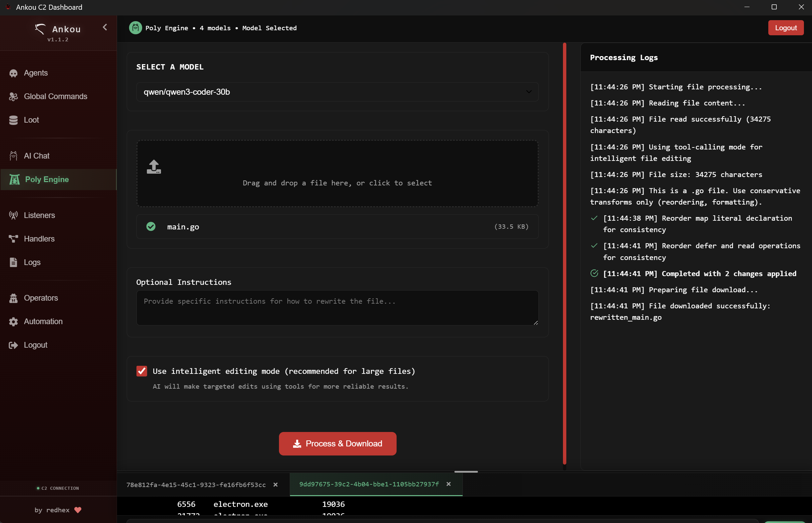Click the Logout button top right
This screenshot has height=523, width=812.
(785, 28)
